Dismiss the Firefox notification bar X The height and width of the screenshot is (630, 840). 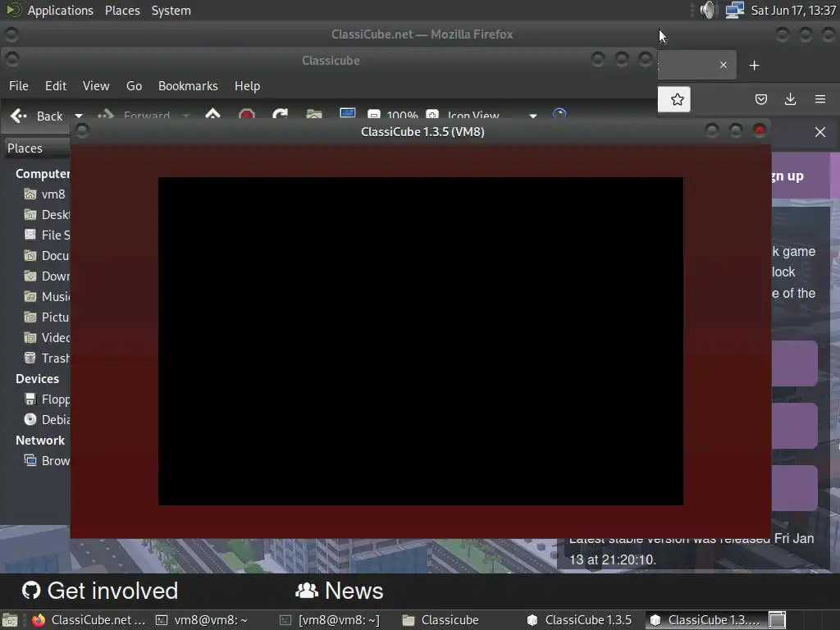tap(820, 132)
